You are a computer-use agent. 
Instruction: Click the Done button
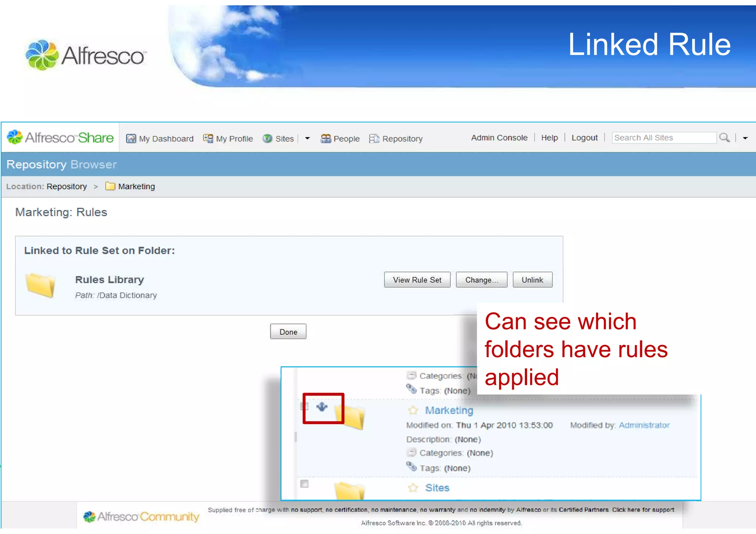point(288,331)
